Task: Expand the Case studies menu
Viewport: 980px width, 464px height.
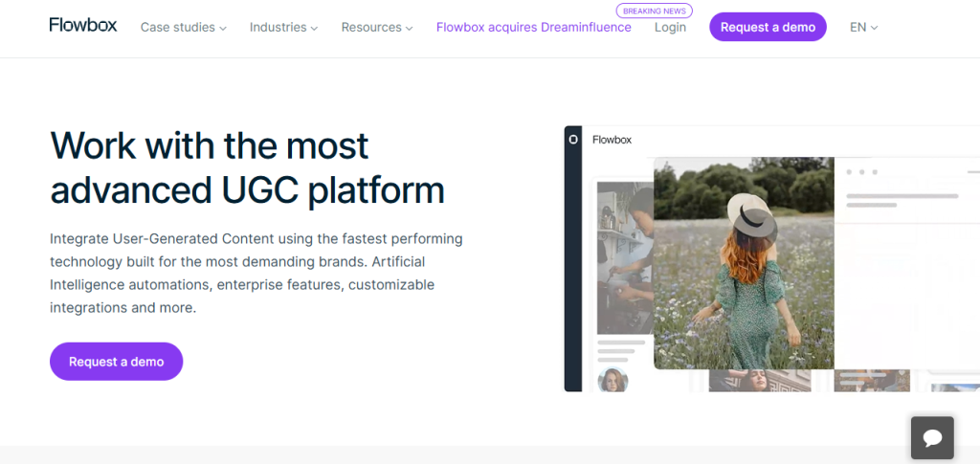Action: click(x=183, y=28)
